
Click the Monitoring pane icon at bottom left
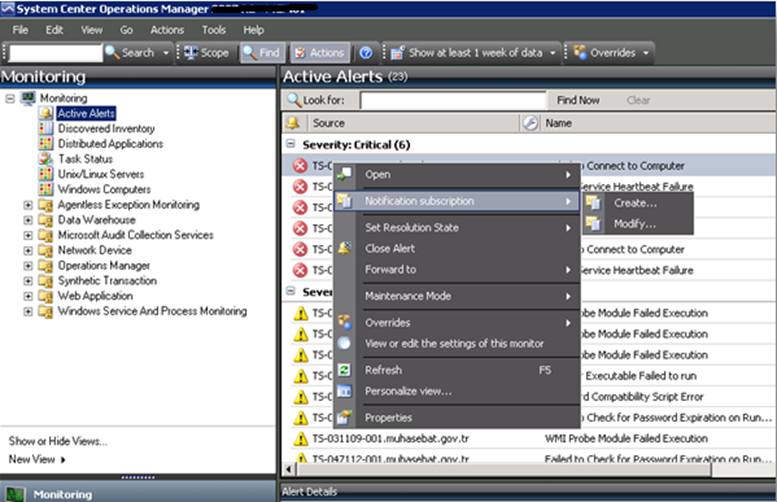coord(15,494)
